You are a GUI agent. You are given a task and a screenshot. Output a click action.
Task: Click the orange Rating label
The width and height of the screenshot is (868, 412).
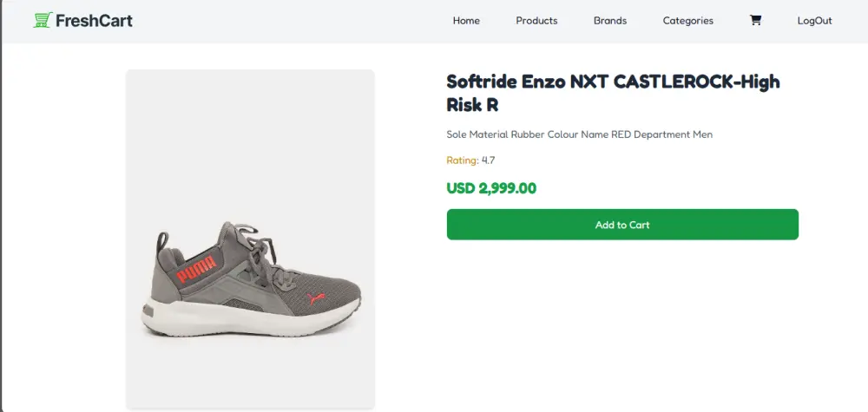pos(462,160)
